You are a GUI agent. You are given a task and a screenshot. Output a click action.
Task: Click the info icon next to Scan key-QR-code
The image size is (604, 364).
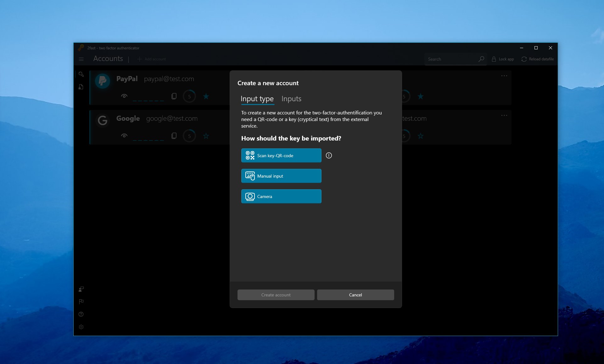click(329, 155)
